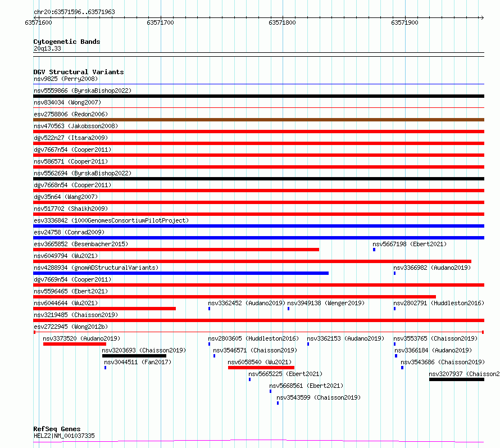Image resolution: width=500 pixels, height=448 pixels.
Task: Click nsv517702 (Shaikh2009) label
Action: tap(71, 209)
